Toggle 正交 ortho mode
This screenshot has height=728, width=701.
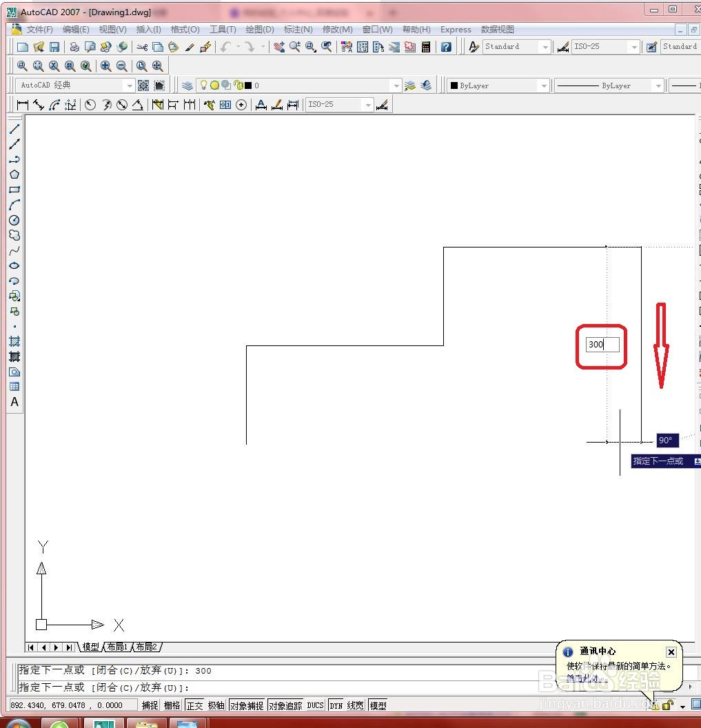pos(194,705)
